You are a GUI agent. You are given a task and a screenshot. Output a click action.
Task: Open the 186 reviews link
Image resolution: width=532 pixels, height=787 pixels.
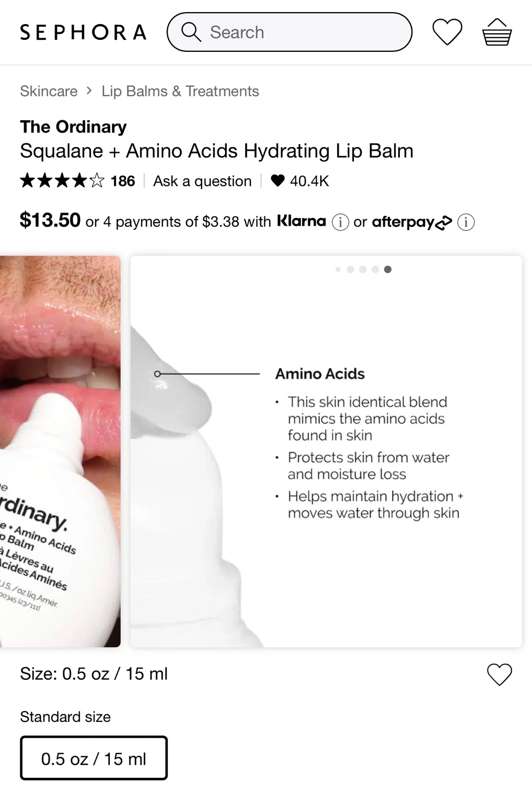[x=122, y=181]
